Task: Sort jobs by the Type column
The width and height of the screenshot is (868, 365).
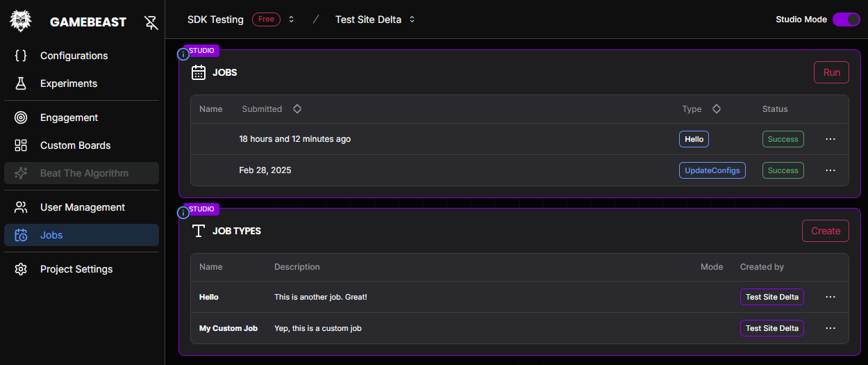Action: pyautogui.click(x=717, y=109)
